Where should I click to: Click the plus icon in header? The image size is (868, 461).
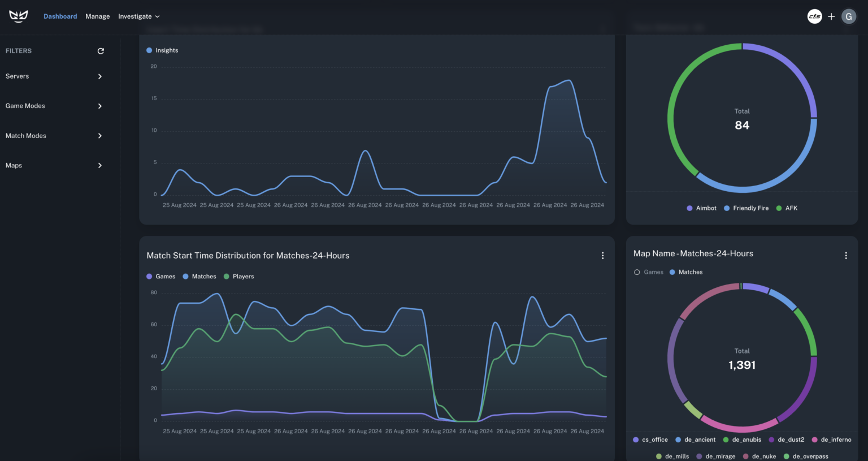pyautogui.click(x=831, y=16)
